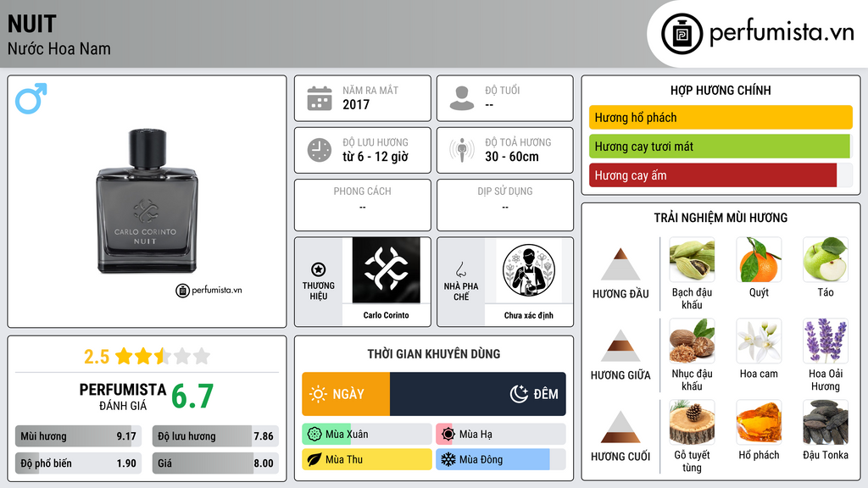
Task: Open the Táo green apple note image
Action: click(x=826, y=259)
